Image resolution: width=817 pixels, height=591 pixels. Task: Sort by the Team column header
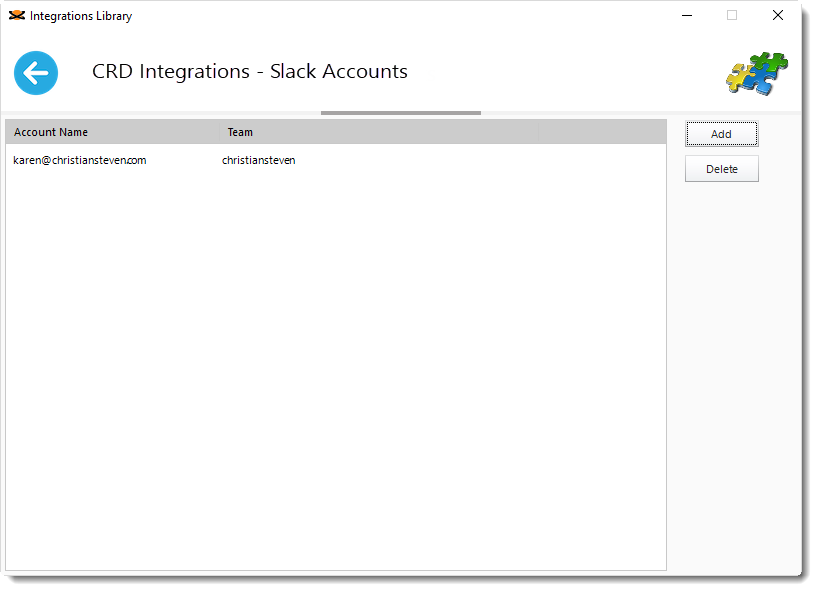[x=379, y=132]
